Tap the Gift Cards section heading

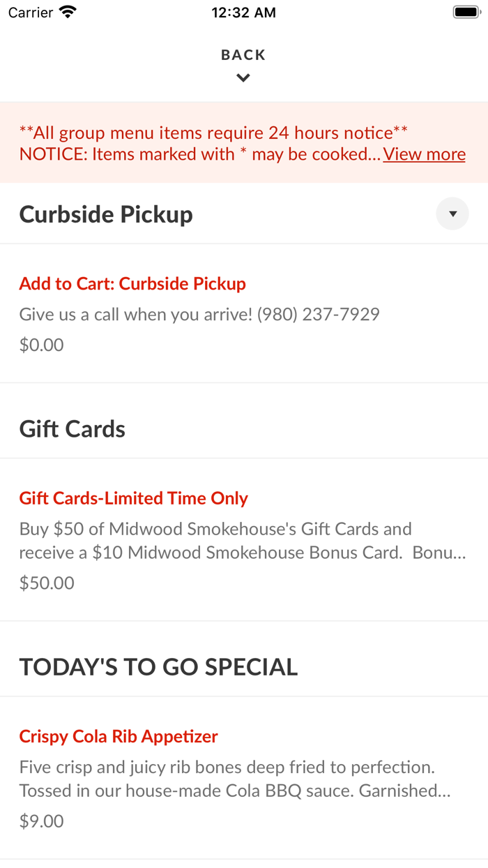(73, 429)
